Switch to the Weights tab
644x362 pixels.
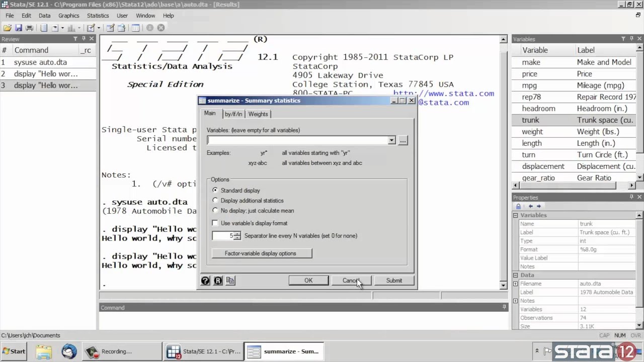coord(258,114)
